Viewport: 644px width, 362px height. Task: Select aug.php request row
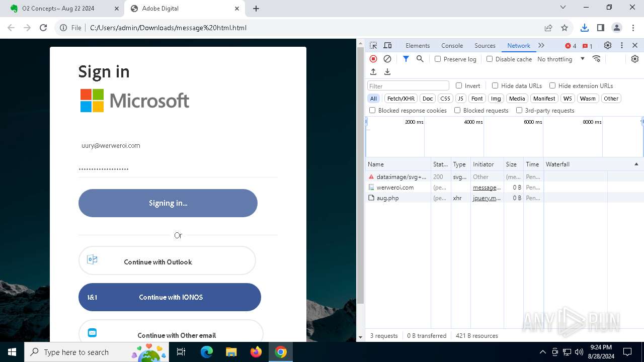tap(505, 198)
